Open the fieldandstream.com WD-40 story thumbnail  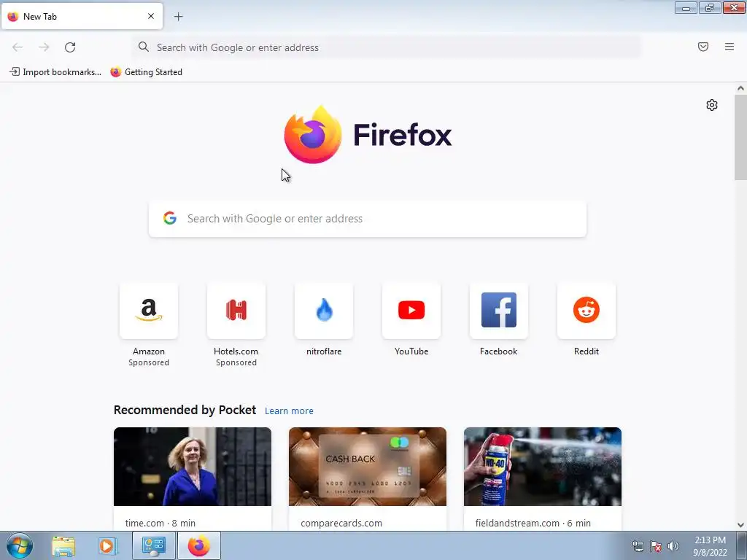tap(543, 467)
